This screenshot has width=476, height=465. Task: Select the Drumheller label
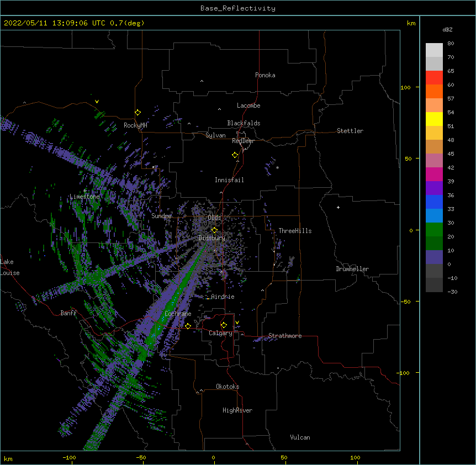[352, 269]
